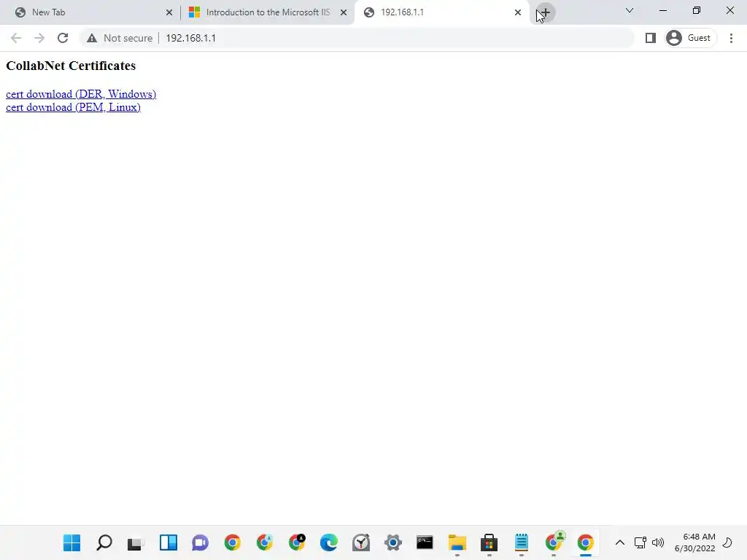Open the Windows Start menu
Viewport: 747px width, 560px height.
(x=72, y=542)
